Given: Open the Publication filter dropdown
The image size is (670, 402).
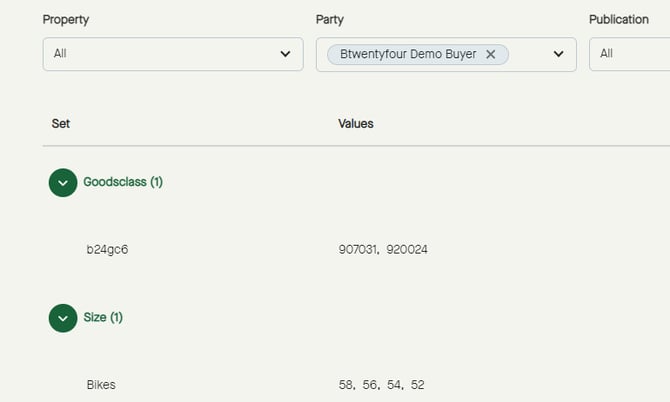Looking at the screenshot, I should tap(630, 54).
